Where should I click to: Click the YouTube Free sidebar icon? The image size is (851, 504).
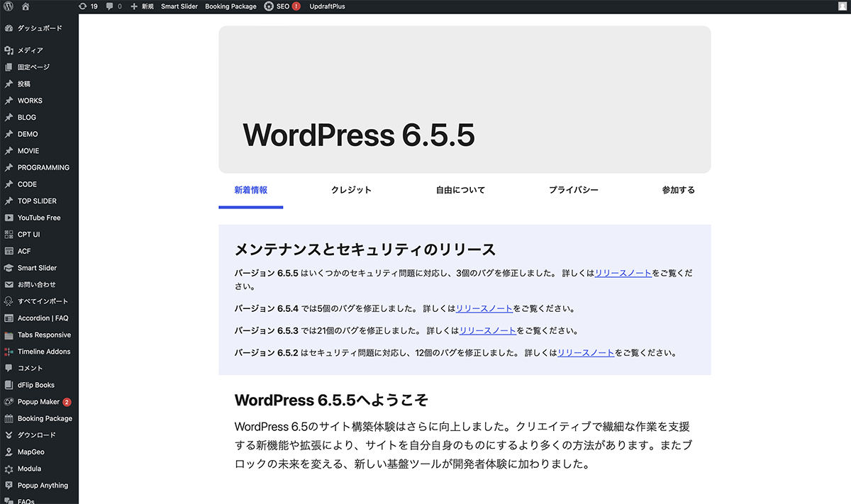pyautogui.click(x=9, y=218)
